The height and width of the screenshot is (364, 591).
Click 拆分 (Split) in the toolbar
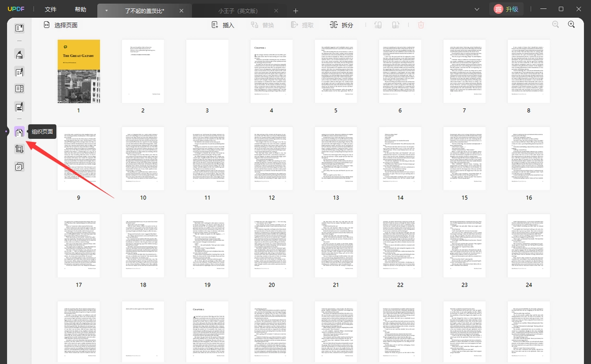click(x=341, y=25)
